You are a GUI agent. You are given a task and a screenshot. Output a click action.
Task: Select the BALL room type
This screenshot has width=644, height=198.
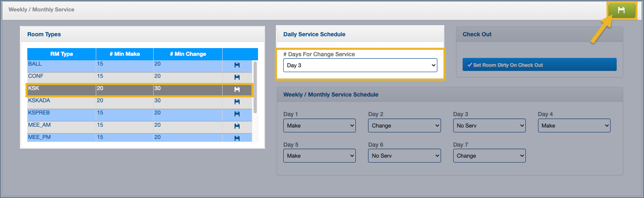[x=35, y=64]
